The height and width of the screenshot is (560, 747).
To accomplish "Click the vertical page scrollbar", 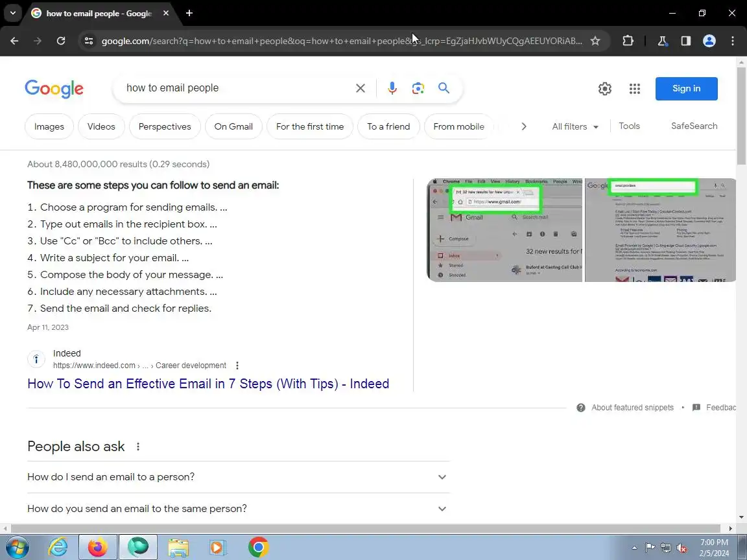I will 741,117.
